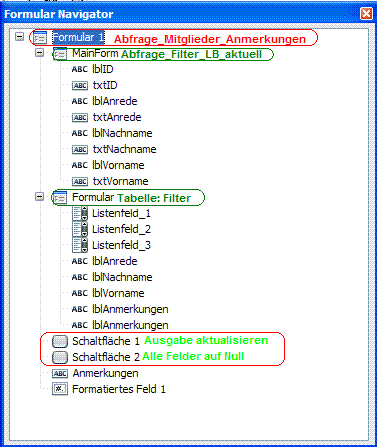Click the text box icon beside Anmerkungen
Screen dimensions: 377x447
60,374
